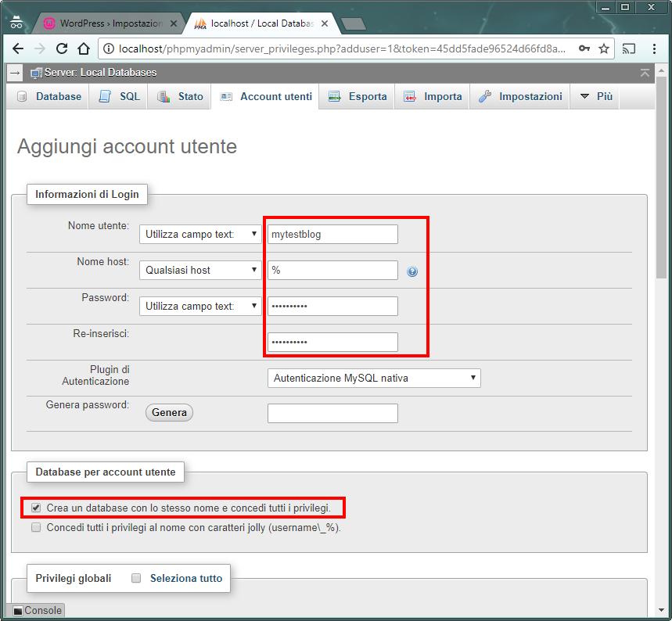Screen dimensions: 672x621
Task: Click the Password input field
Action: [332, 307]
